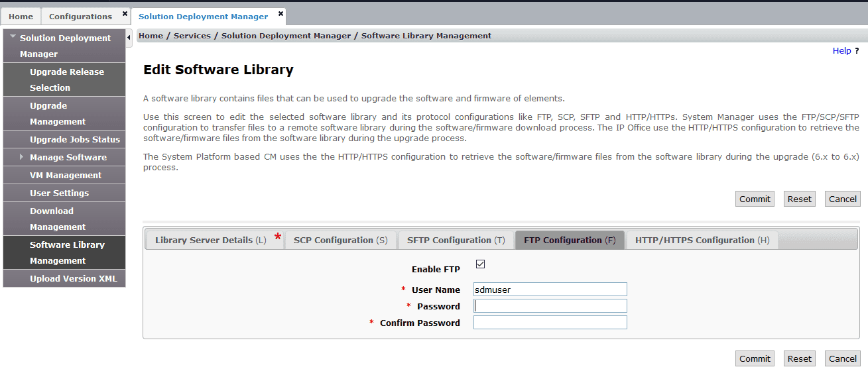Select the SFTP Configuration tab
The height and width of the screenshot is (375, 868).
(456, 240)
